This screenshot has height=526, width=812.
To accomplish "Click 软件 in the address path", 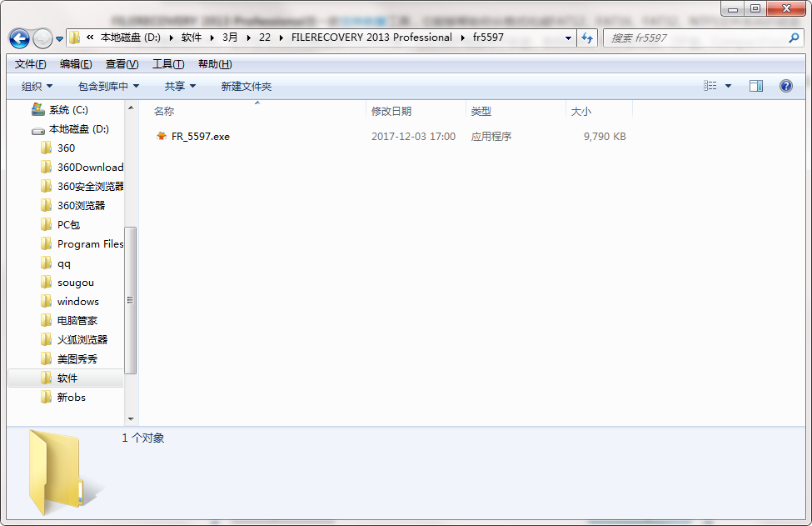I will tap(192, 38).
